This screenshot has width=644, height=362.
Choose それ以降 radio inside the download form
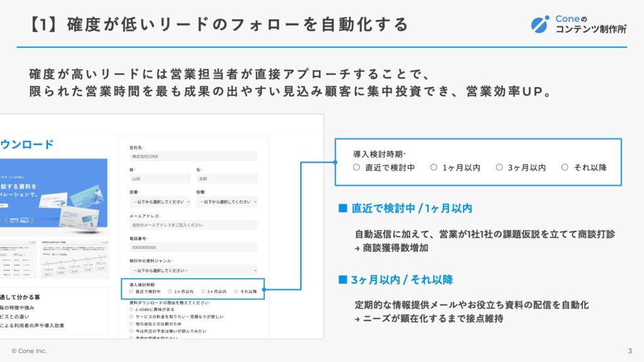[236, 292]
